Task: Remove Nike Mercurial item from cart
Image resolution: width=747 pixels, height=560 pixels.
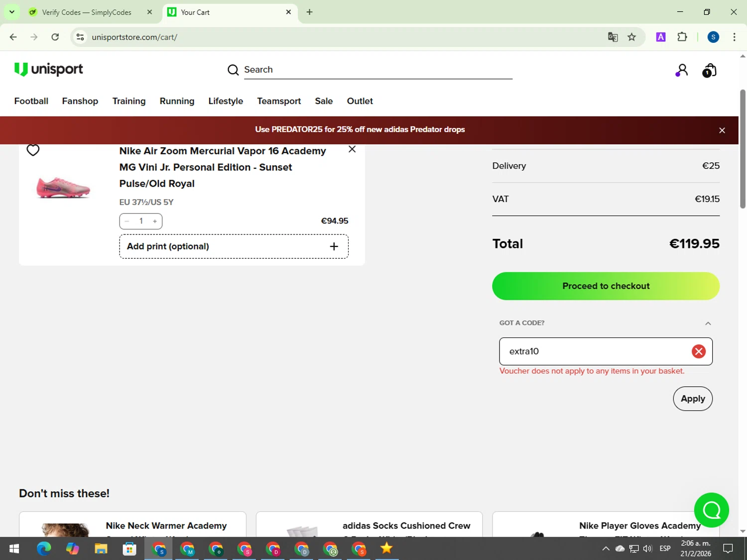Action: point(352,149)
